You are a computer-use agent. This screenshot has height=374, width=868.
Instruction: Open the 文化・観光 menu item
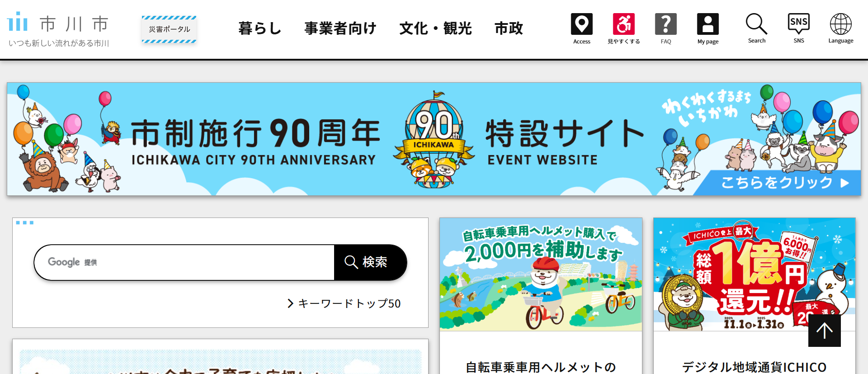435,28
